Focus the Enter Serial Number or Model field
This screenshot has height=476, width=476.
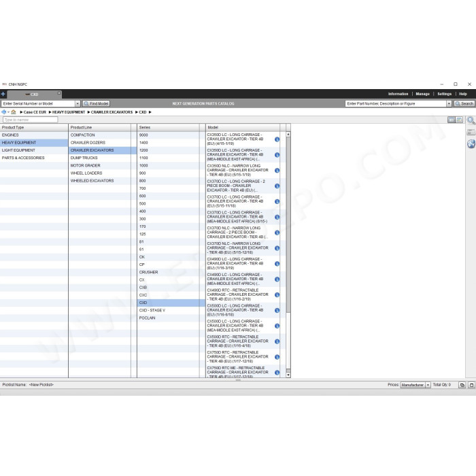coord(38,104)
